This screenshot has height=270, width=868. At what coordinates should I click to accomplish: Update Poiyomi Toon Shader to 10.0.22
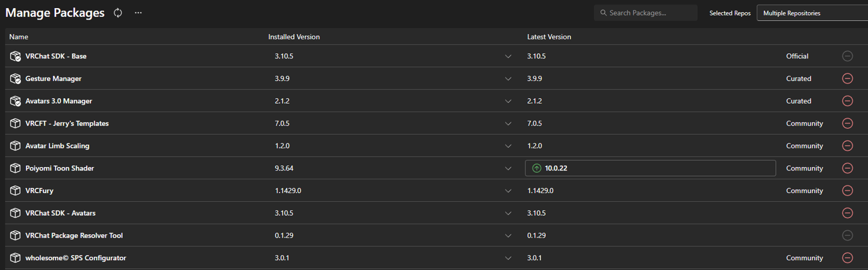click(x=650, y=168)
